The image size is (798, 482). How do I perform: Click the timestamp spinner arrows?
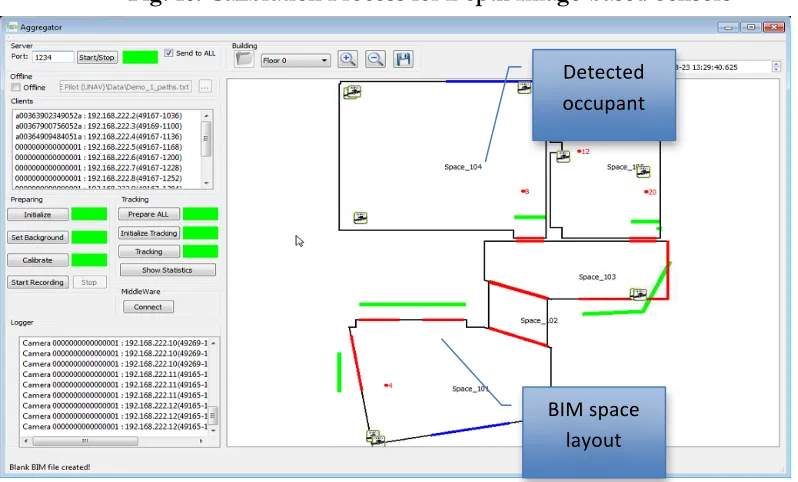776,67
